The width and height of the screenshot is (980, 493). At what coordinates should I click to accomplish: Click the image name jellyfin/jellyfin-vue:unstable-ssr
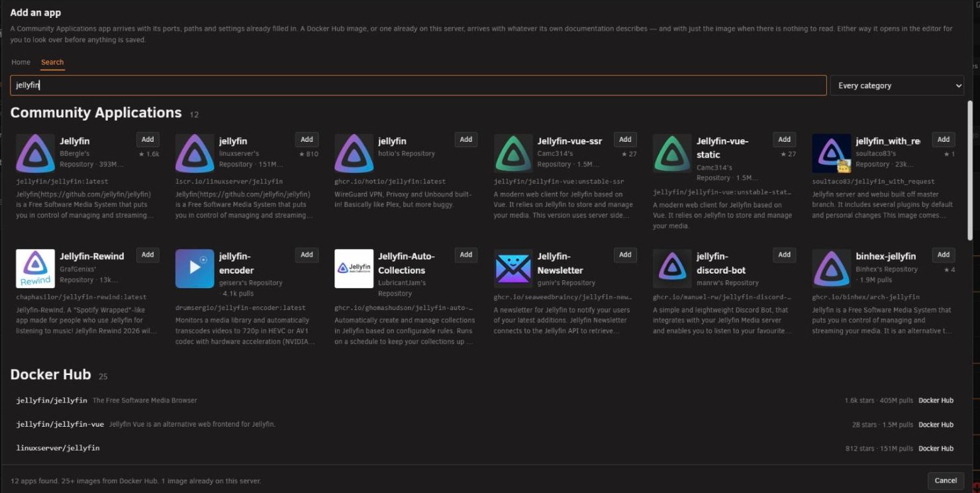560,182
